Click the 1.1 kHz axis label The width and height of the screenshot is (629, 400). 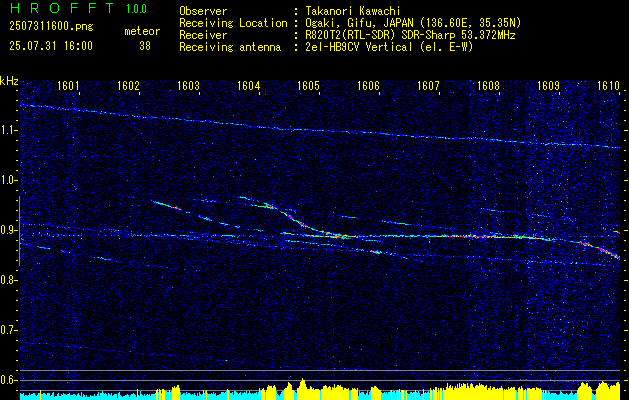(7, 130)
